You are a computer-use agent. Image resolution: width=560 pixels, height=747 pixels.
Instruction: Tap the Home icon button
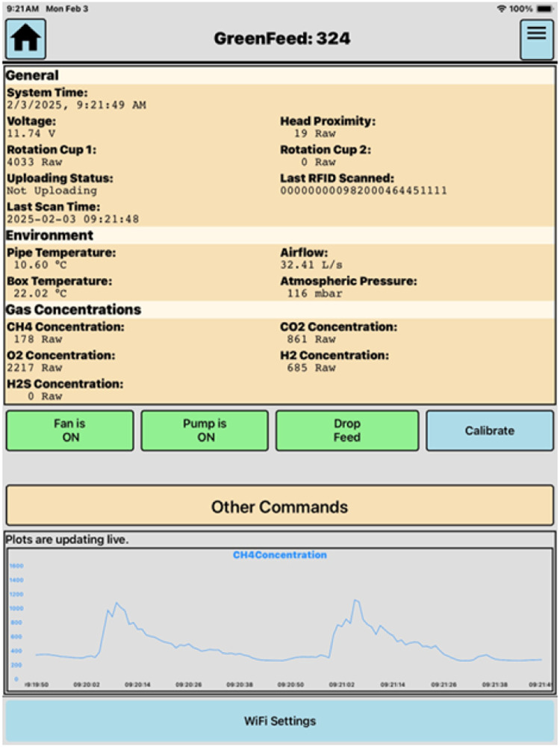click(25, 39)
